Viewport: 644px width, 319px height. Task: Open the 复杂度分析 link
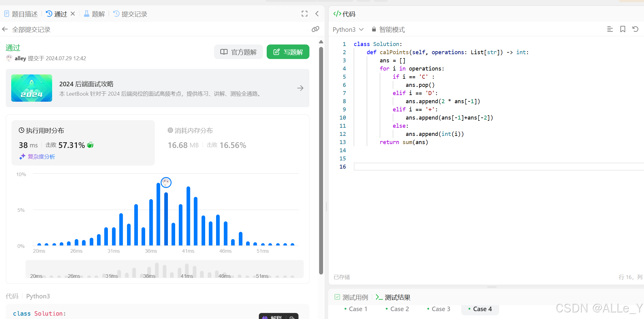pyautogui.click(x=42, y=156)
